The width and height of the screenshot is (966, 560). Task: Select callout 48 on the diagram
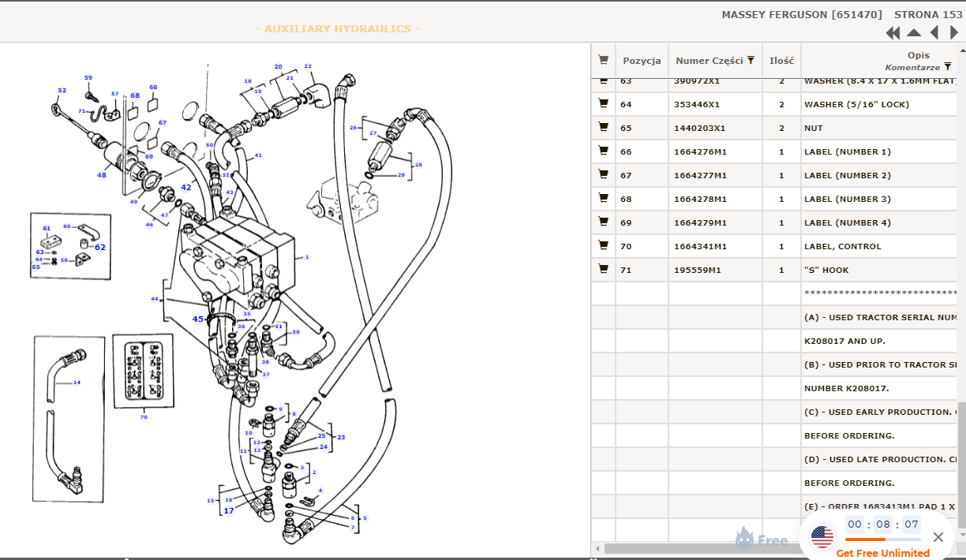click(102, 175)
